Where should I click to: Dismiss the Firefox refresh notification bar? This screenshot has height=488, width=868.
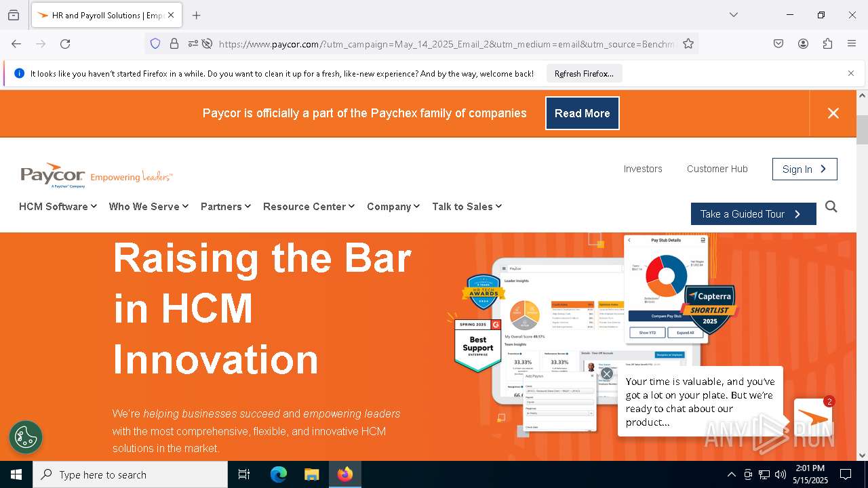(851, 73)
